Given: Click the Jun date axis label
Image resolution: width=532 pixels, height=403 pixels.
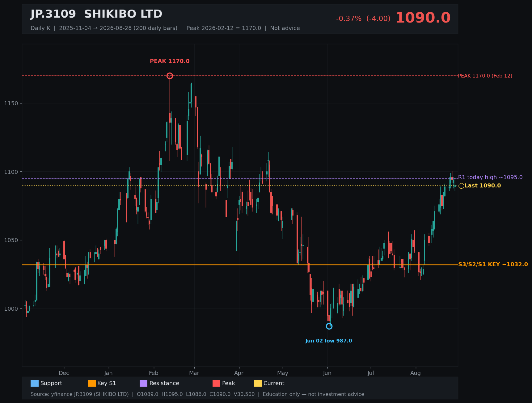Looking at the screenshot, I should [327, 373].
